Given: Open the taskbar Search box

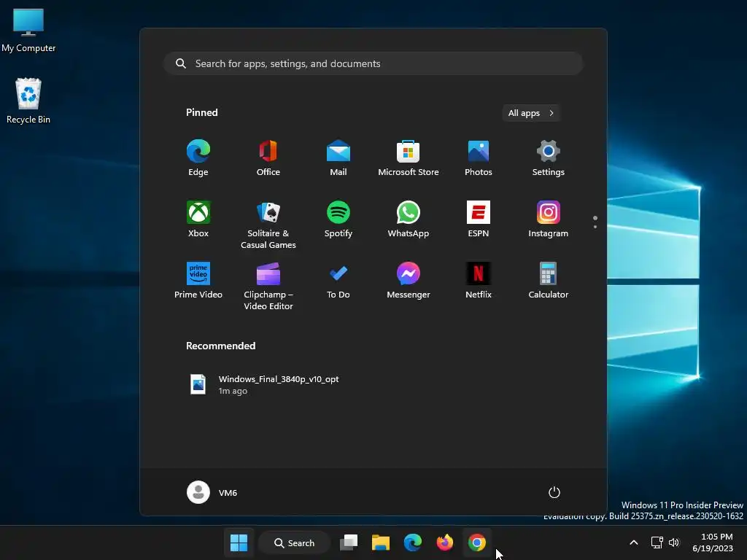Looking at the screenshot, I should point(295,542).
